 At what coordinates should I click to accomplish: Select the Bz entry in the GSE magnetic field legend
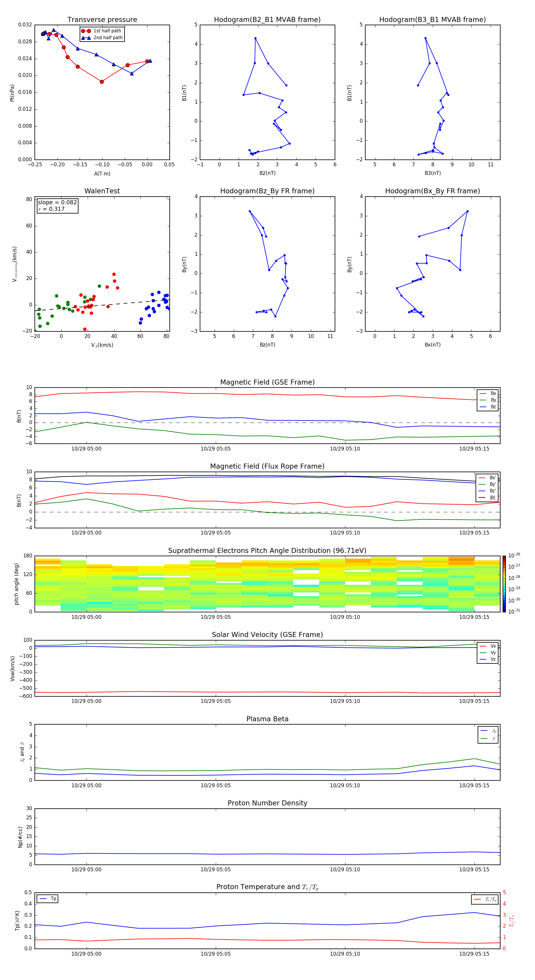[x=488, y=407]
